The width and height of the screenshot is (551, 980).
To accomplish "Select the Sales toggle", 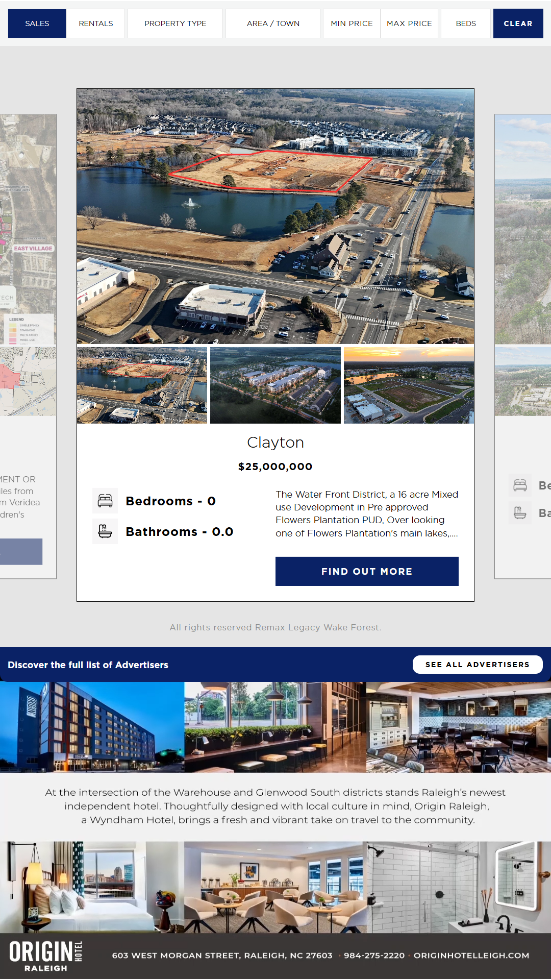I will [37, 23].
